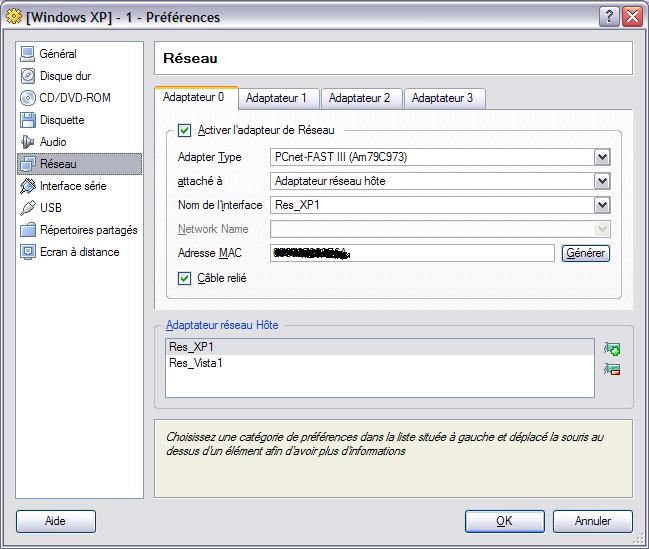Click the Adresse MAC input field
Screen dimensions: 649x549
[x=412, y=253]
